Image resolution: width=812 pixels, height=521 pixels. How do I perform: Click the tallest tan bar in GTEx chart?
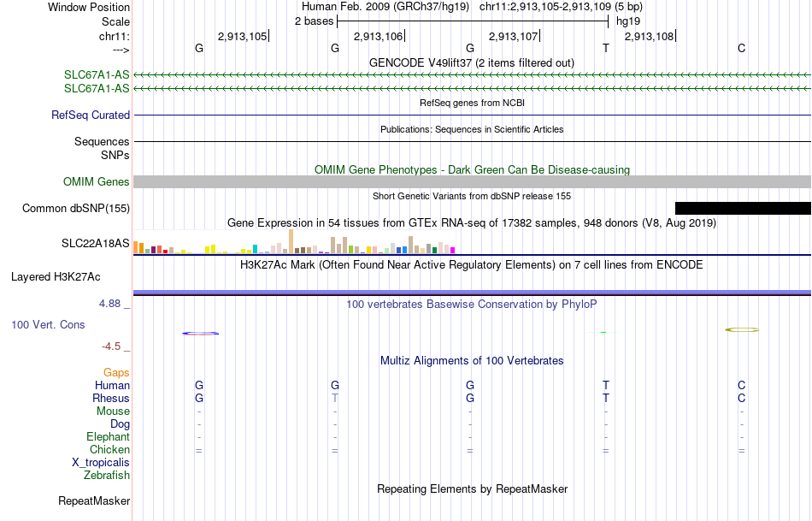291,241
